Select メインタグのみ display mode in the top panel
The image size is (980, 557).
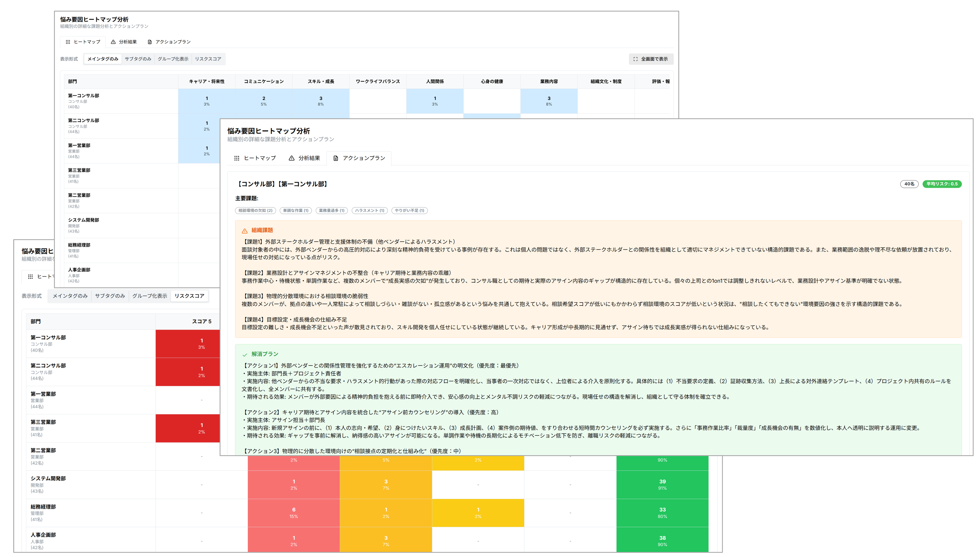click(102, 59)
